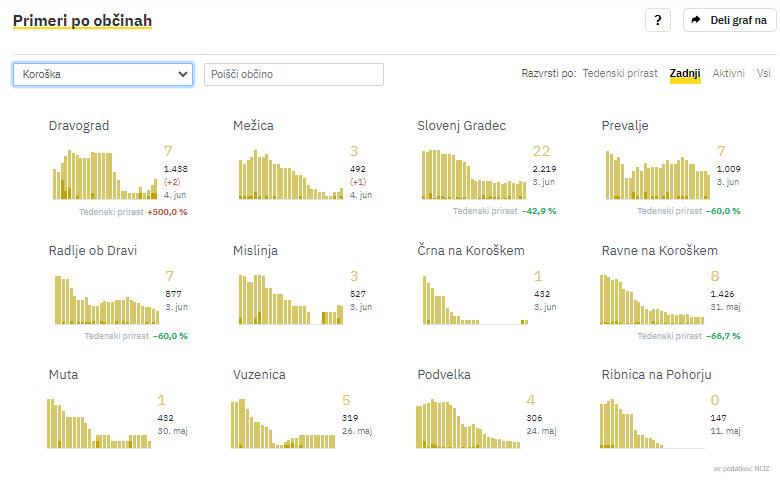Viewport: 780px width, 481px height.
Task: Select the Zadnji sort option
Action: [685, 74]
